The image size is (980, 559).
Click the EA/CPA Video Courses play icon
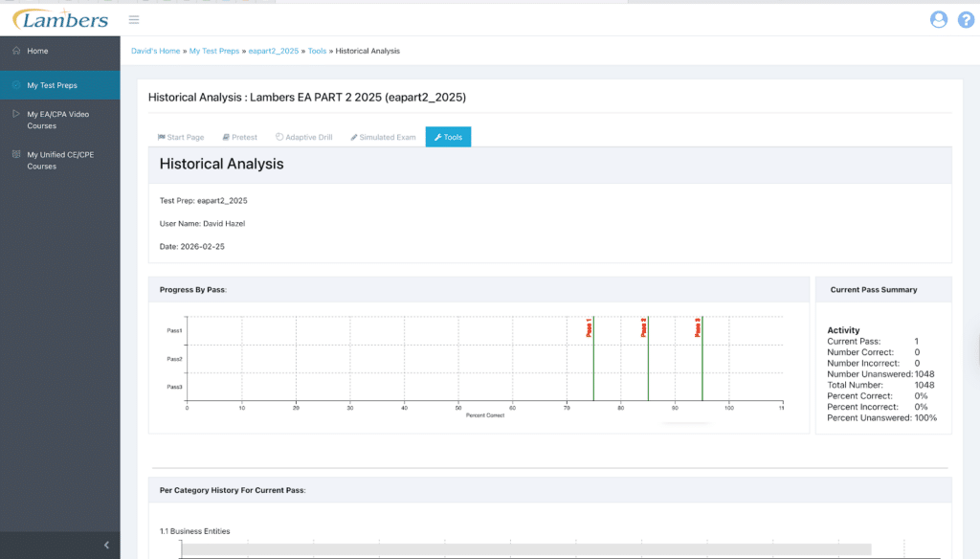coord(16,114)
